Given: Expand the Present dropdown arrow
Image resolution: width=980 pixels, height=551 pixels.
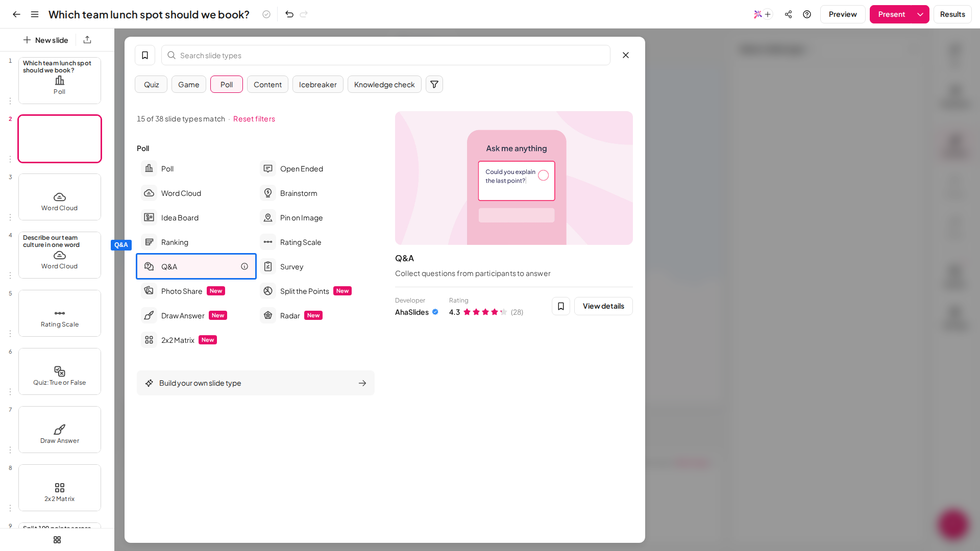Looking at the screenshot, I should coord(920,14).
